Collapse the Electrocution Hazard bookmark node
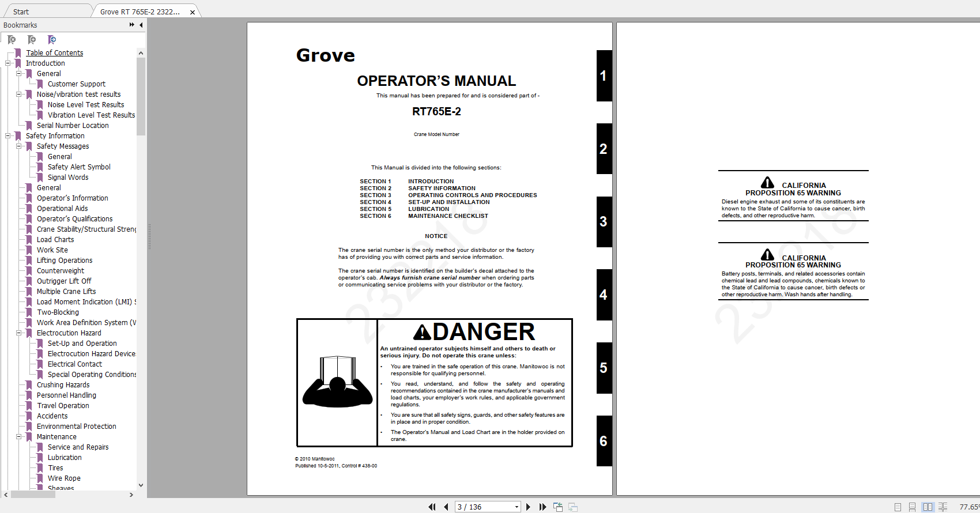Screen dimensions: 980x513 [x=18, y=333]
